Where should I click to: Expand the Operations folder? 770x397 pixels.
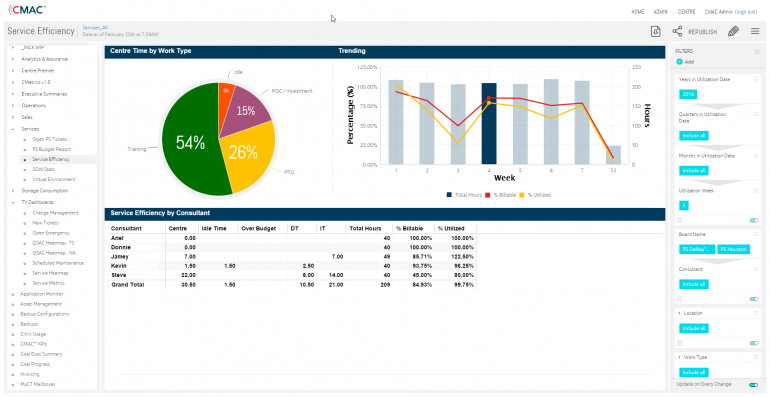coord(12,106)
